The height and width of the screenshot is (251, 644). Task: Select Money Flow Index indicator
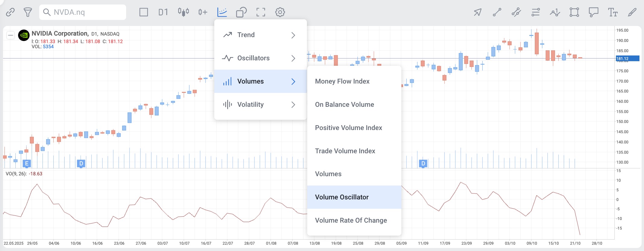342,81
